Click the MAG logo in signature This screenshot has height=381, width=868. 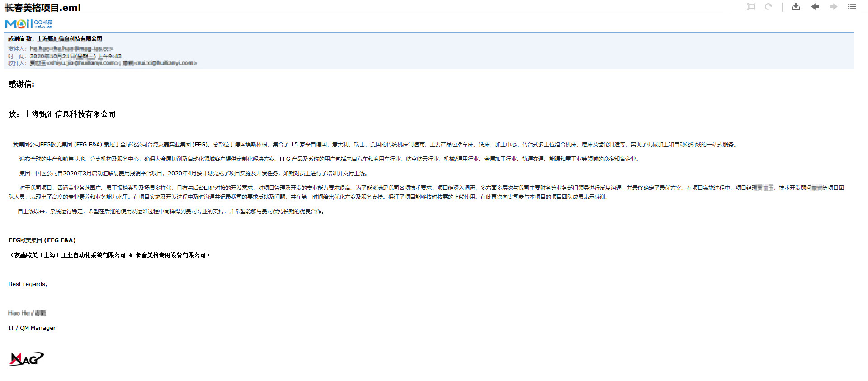[27, 359]
